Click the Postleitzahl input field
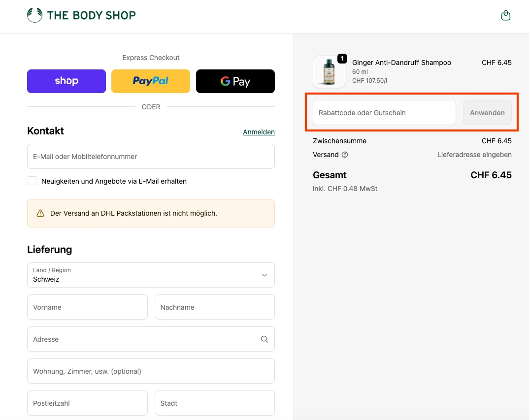Viewport: 529px width, 420px height. [87, 403]
